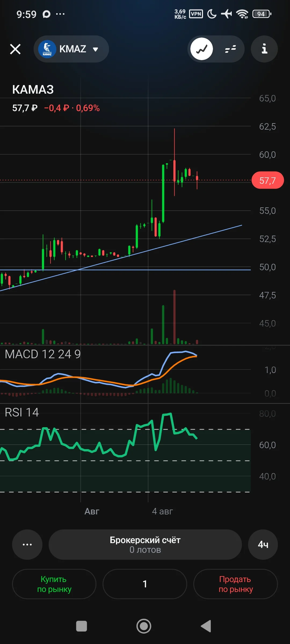Tap the Android home circle button
This screenshot has height=644, width=290.
point(144,626)
